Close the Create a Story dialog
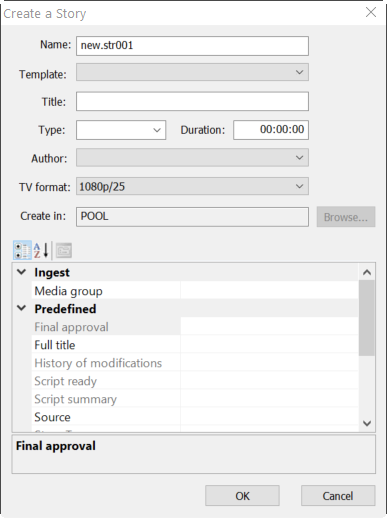 pyautogui.click(x=371, y=13)
